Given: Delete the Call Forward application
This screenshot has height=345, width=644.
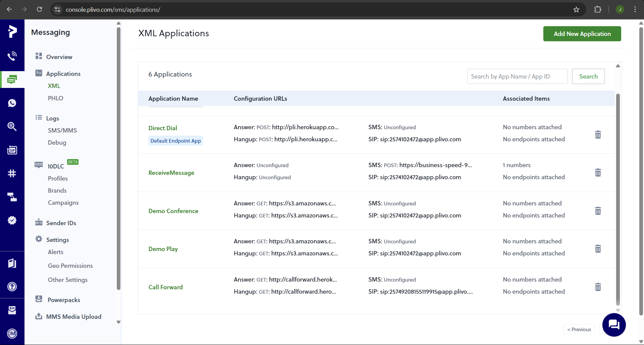Looking at the screenshot, I should point(598,287).
